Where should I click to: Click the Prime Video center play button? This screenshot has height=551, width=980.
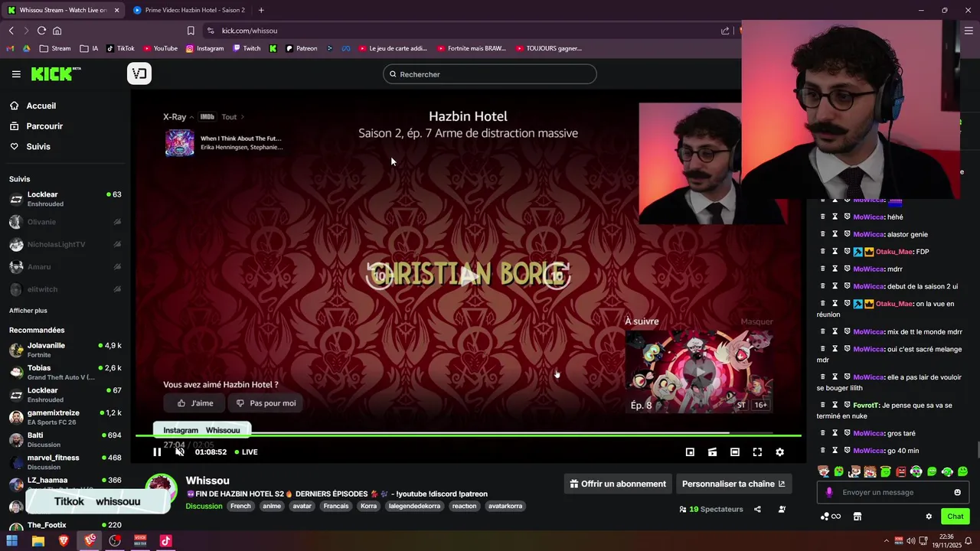coord(468,276)
